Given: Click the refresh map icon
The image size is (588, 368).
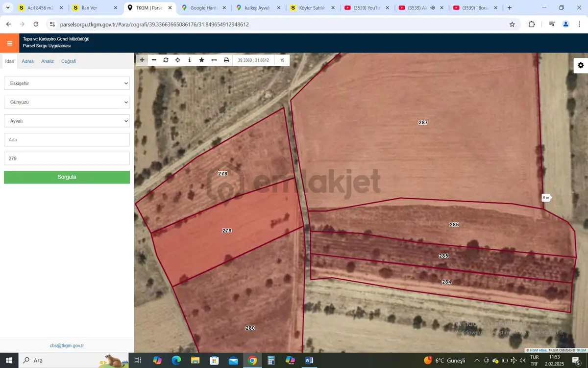Looking at the screenshot, I should 166,60.
